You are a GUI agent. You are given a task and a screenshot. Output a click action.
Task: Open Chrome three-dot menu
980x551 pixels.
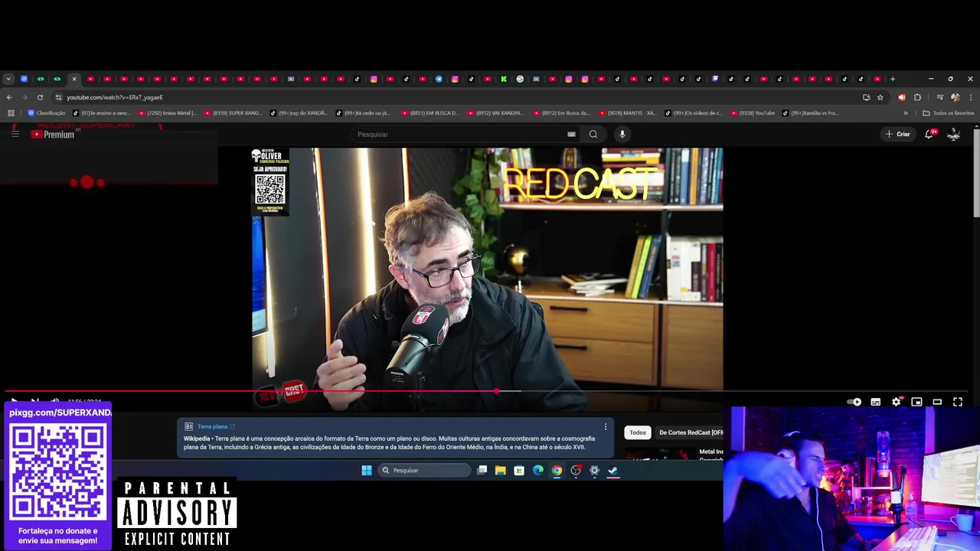tap(971, 97)
